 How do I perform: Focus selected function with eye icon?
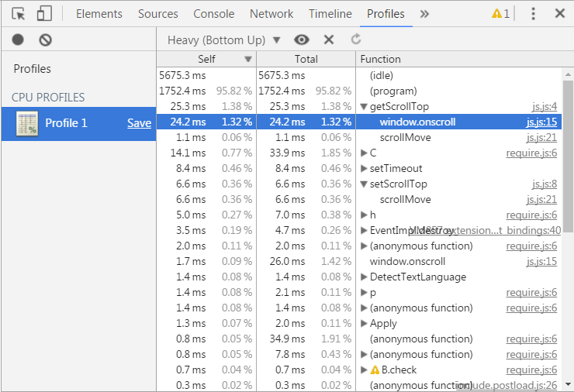click(302, 40)
